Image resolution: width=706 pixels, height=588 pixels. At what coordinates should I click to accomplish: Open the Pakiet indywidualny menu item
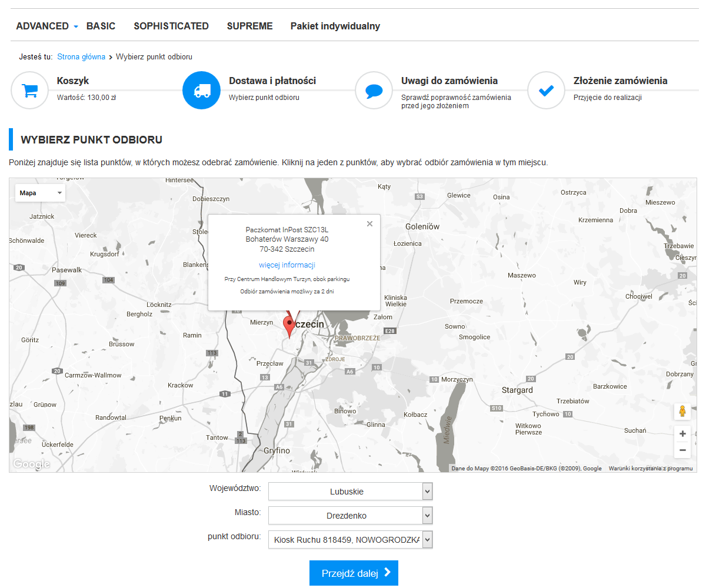[x=335, y=26]
